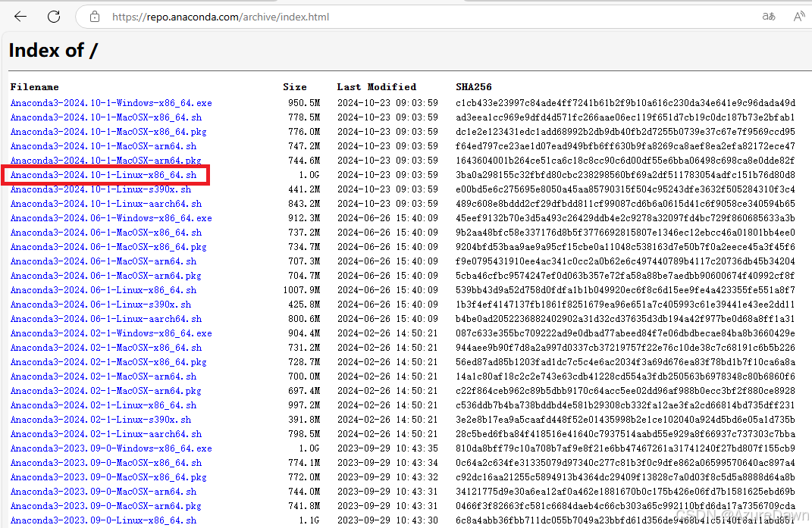
Task: Download Anaconda3-2024.06-1-Windows-x86_64.exe
Action: [x=111, y=218]
